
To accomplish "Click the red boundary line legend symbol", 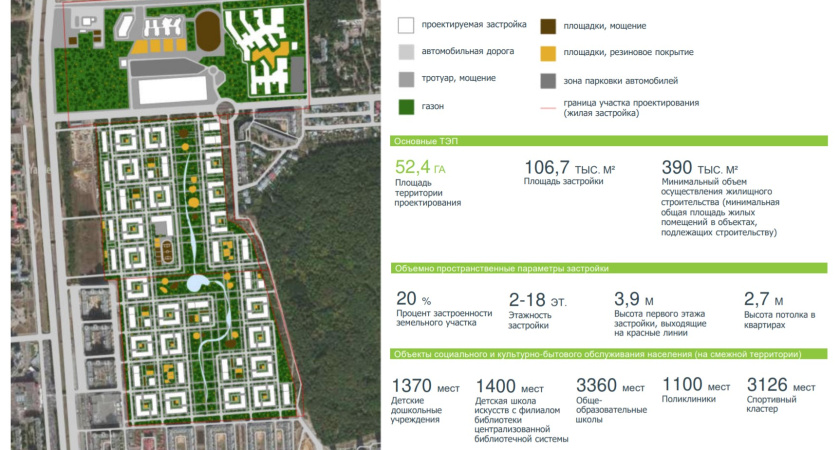I will click(x=548, y=108).
